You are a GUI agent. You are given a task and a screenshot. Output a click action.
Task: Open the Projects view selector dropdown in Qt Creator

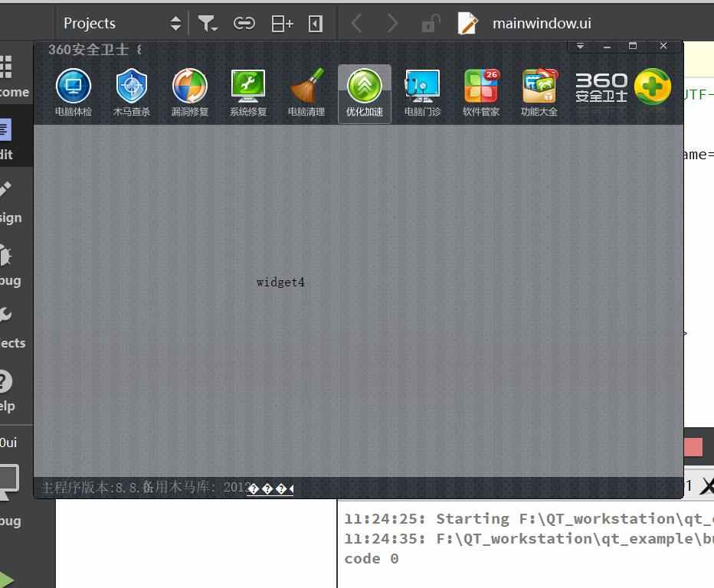(122, 23)
